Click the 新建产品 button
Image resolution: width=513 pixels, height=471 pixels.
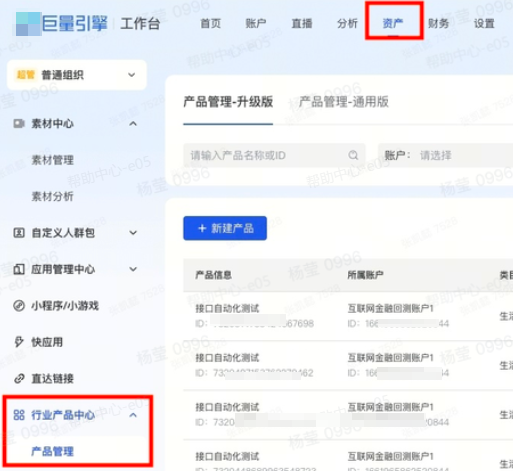[225, 228]
